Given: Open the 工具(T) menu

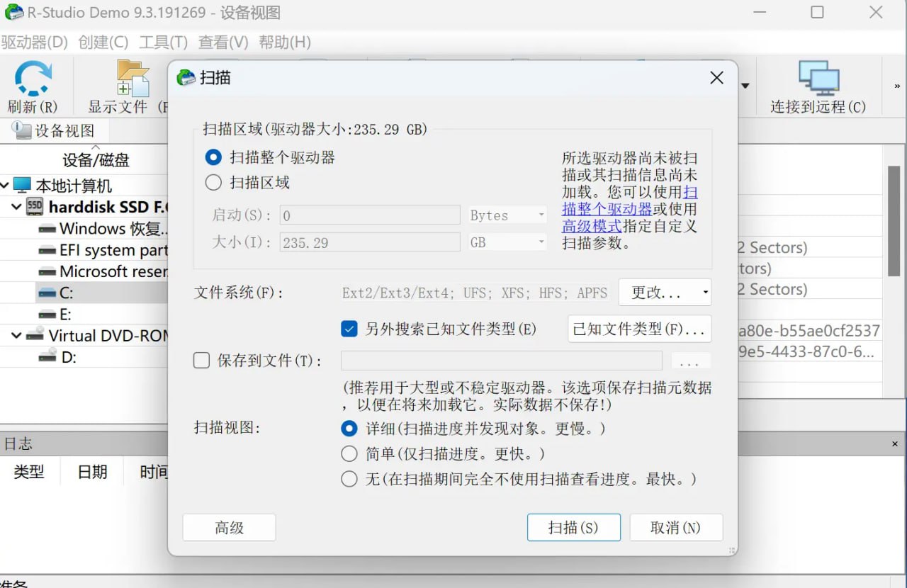Looking at the screenshot, I should (163, 43).
